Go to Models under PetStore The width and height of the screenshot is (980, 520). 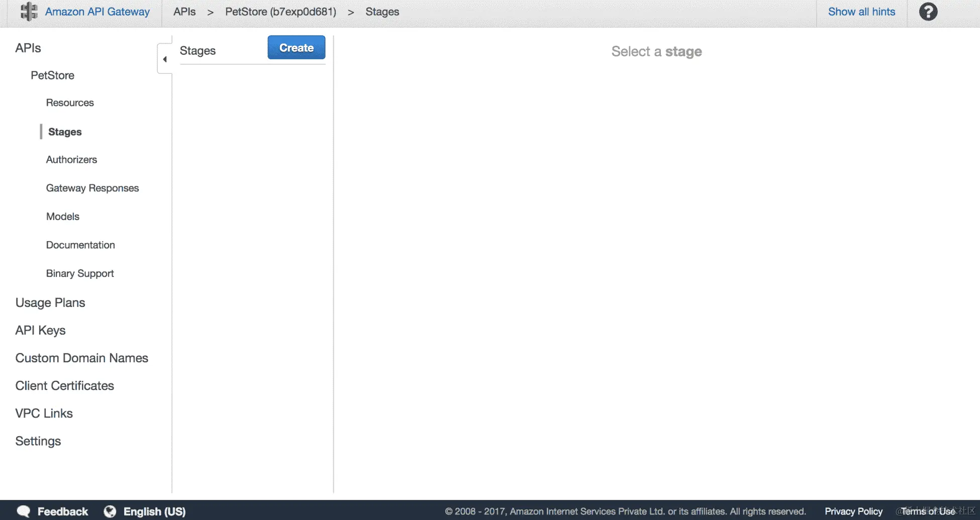[63, 217]
